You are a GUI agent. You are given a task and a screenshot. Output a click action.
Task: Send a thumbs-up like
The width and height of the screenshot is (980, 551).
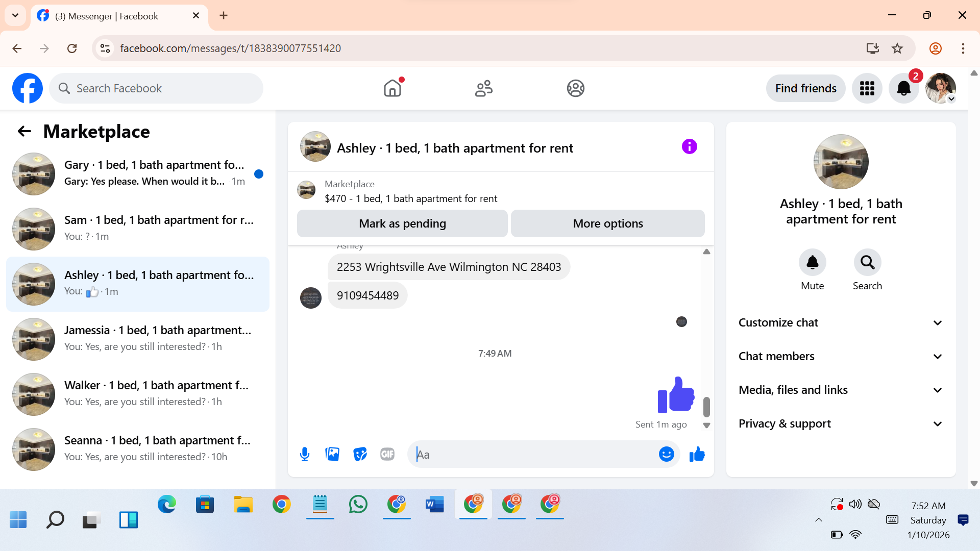click(697, 454)
